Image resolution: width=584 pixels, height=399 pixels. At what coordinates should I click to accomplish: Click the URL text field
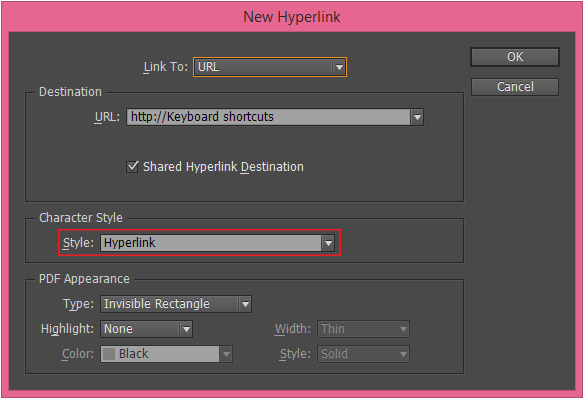point(269,117)
